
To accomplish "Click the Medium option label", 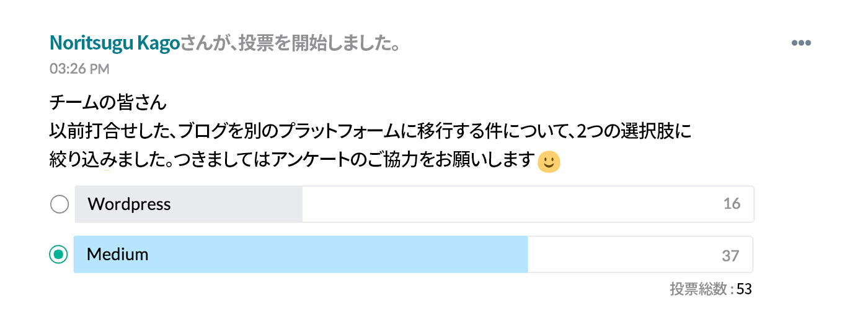I will pos(118,254).
